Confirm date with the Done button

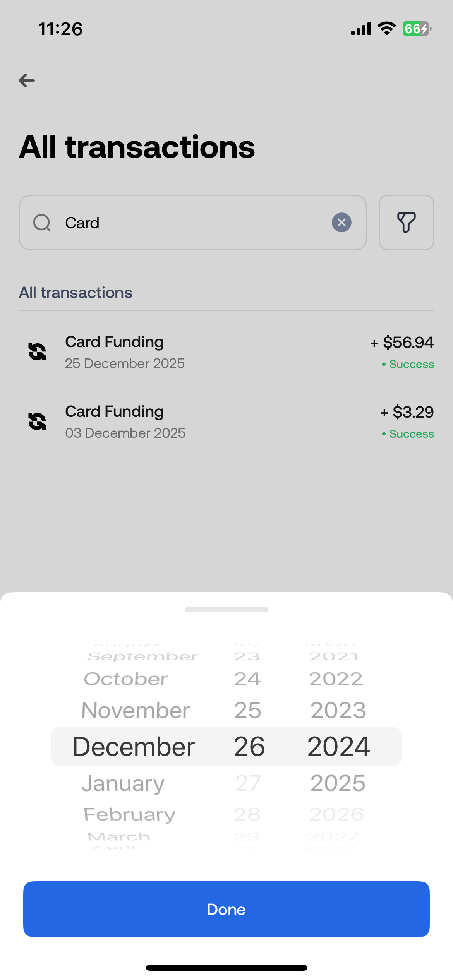[x=226, y=909]
